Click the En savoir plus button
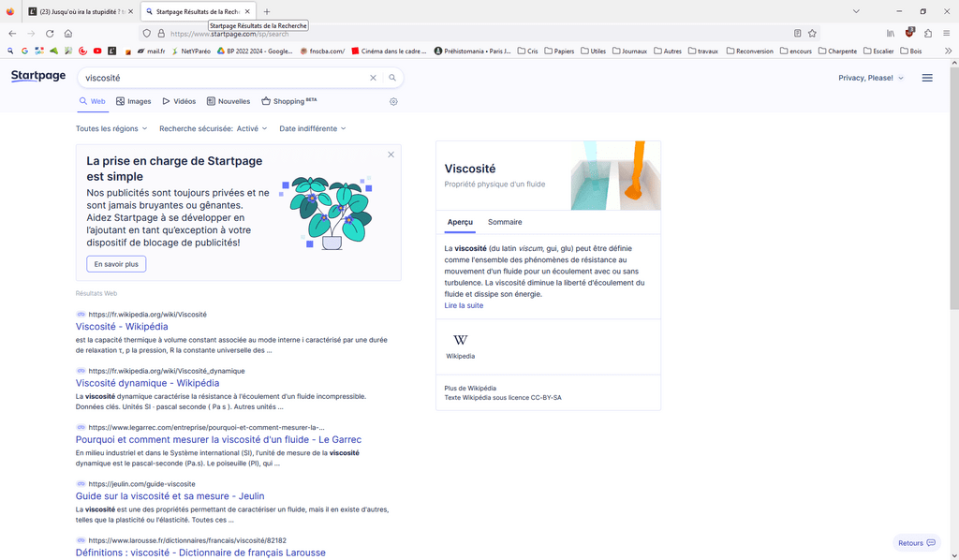 pos(116,264)
